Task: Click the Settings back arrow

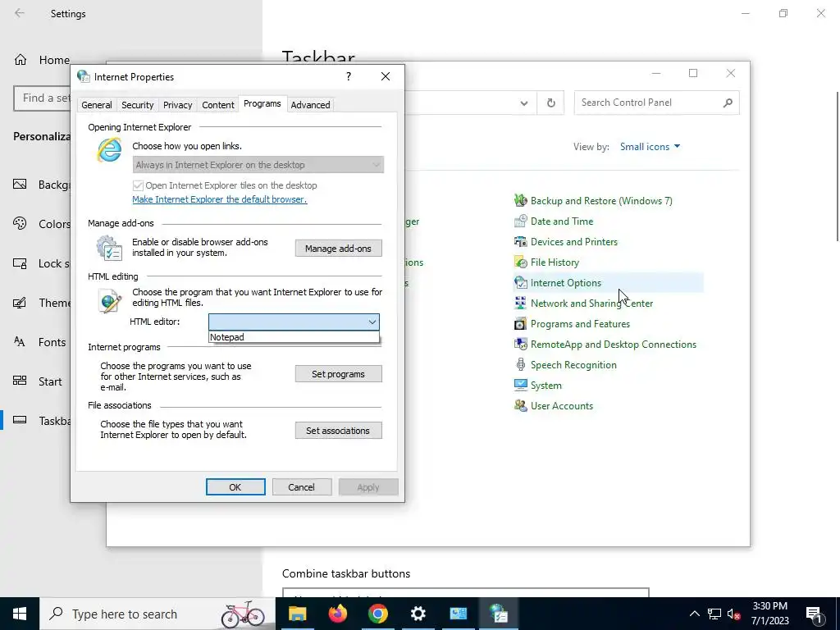Action: [20, 13]
